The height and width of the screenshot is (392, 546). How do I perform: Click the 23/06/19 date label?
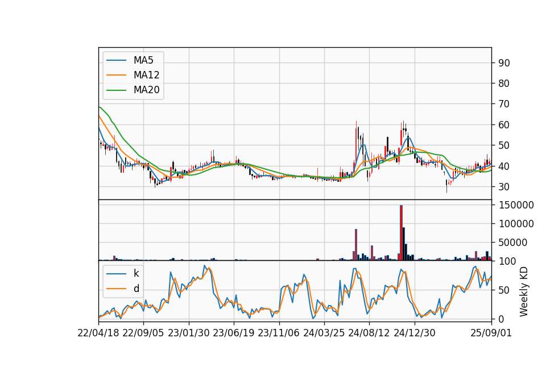pyautogui.click(x=234, y=333)
